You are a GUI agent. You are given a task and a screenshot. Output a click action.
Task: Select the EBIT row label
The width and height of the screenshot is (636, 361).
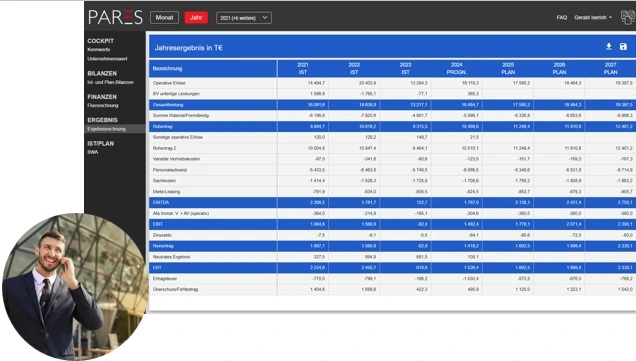(158, 224)
